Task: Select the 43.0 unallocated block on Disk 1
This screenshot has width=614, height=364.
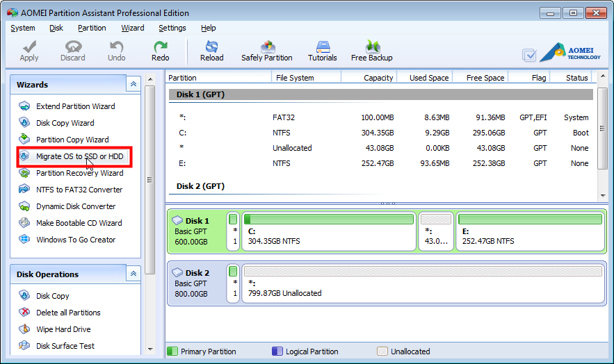Action: coord(436,231)
